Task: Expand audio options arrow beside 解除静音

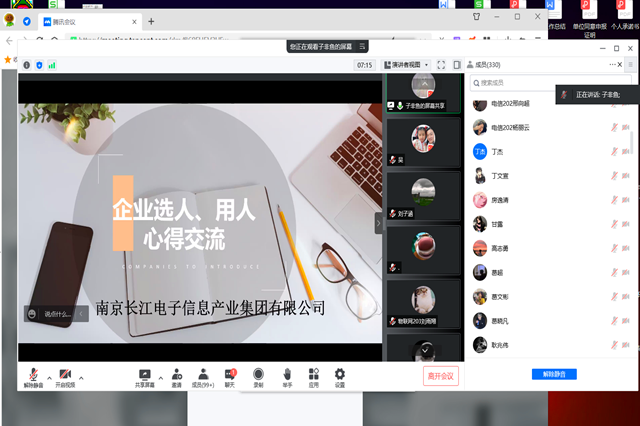Action: (49, 377)
